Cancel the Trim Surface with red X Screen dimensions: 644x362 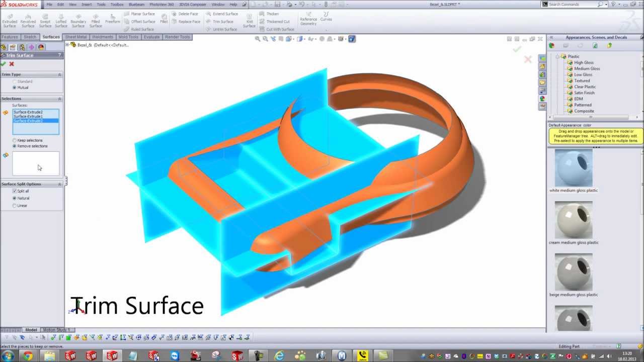click(12, 64)
